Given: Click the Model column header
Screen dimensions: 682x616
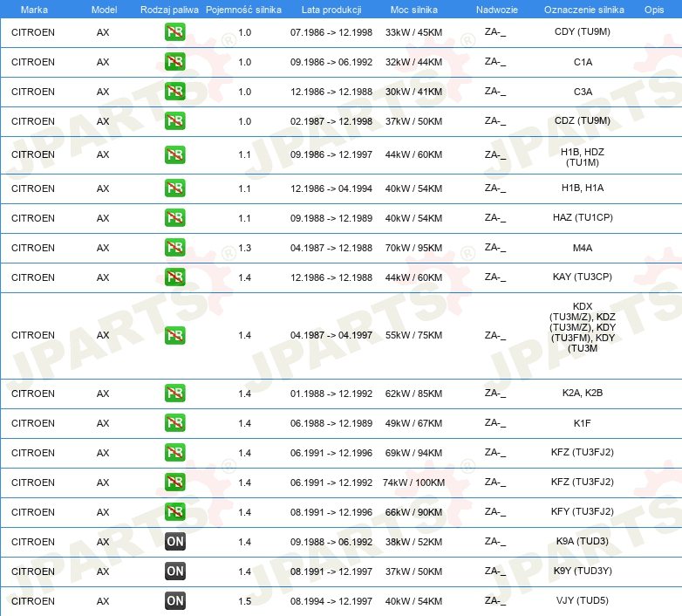Looking at the screenshot, I should [104, 10].
